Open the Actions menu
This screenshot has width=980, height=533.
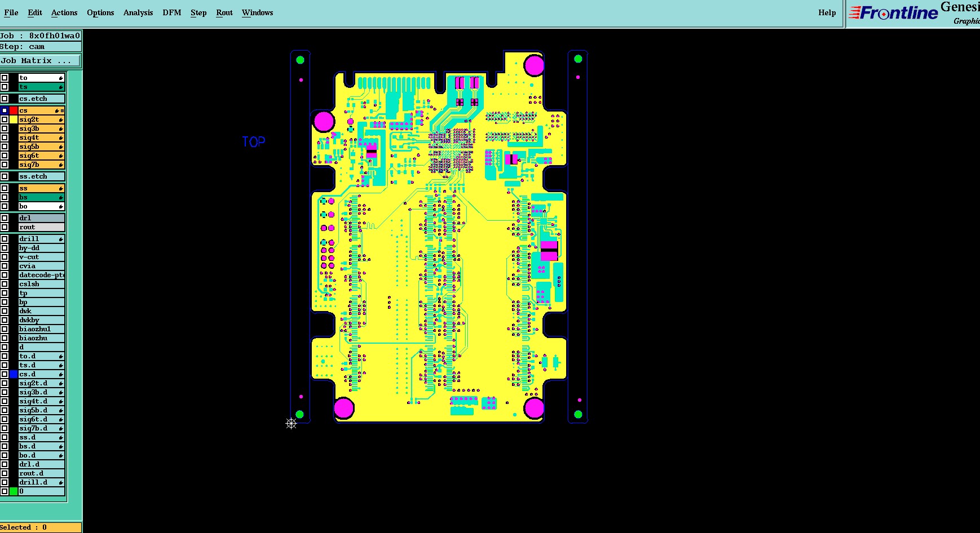tap(64, 12)
